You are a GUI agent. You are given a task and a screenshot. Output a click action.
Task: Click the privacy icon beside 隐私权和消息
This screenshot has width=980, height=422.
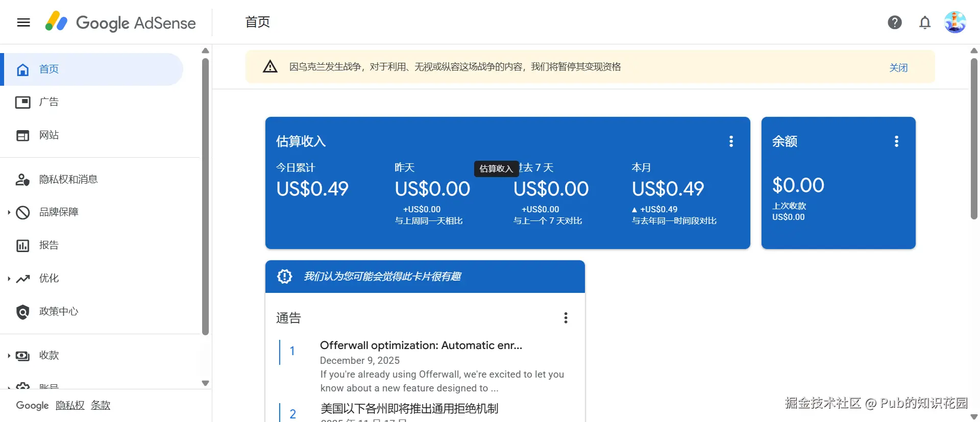click(22, 180)
